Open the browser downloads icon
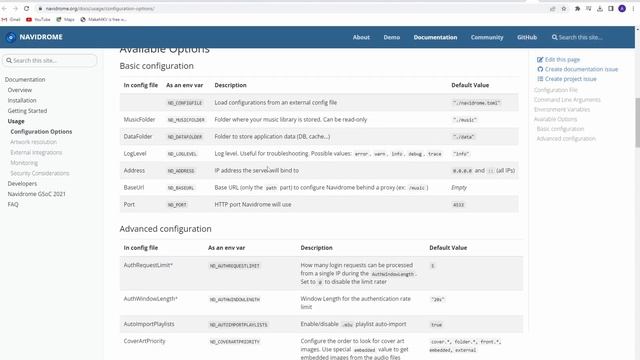This screenshot has height=360, width=640. click(600, 9)
